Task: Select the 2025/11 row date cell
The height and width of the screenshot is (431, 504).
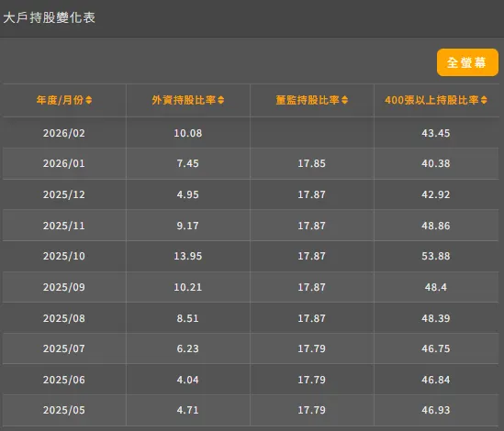Action: coord(64,226)
